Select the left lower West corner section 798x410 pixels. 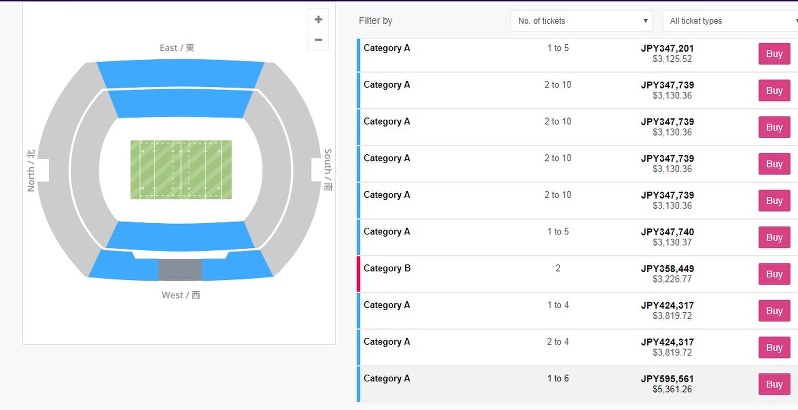(x=124, y=267)
